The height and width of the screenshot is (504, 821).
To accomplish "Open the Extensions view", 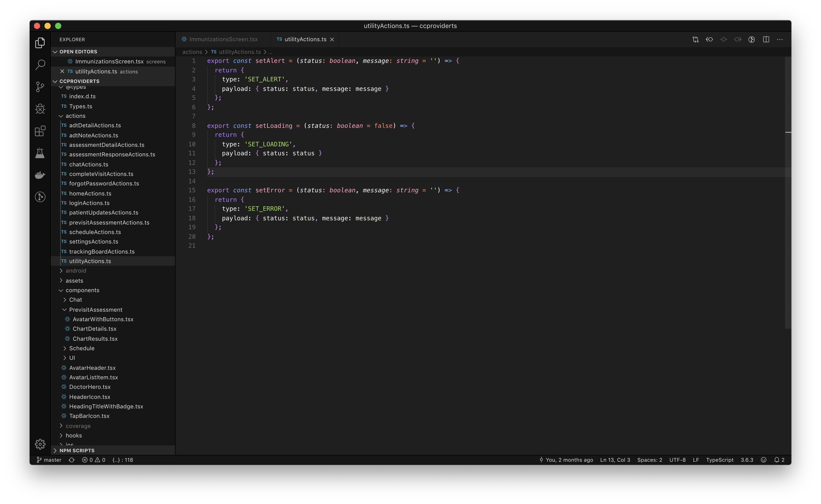I will [40, 131].
